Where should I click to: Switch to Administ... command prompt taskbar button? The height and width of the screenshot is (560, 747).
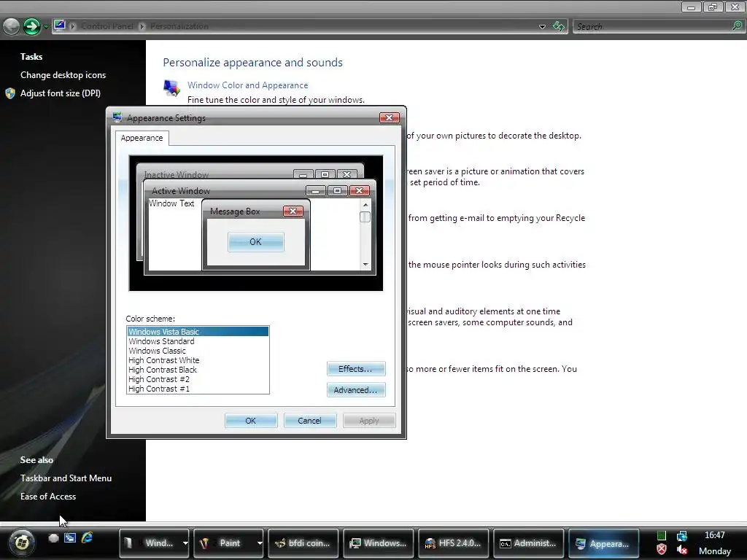point(528,543)
